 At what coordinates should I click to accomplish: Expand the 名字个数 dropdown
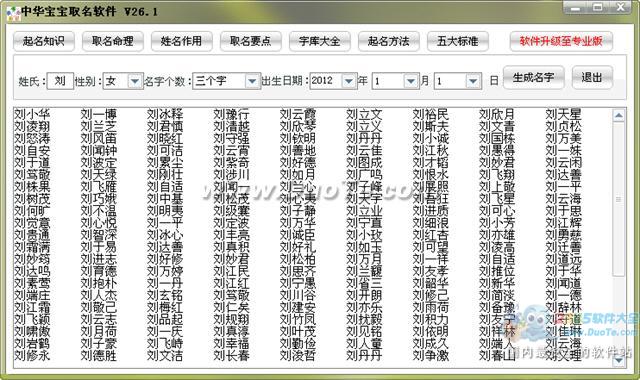(252, 81)
